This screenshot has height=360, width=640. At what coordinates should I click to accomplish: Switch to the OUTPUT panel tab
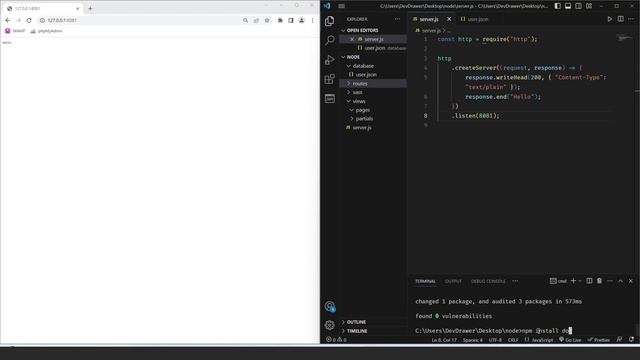click(453, 281)
